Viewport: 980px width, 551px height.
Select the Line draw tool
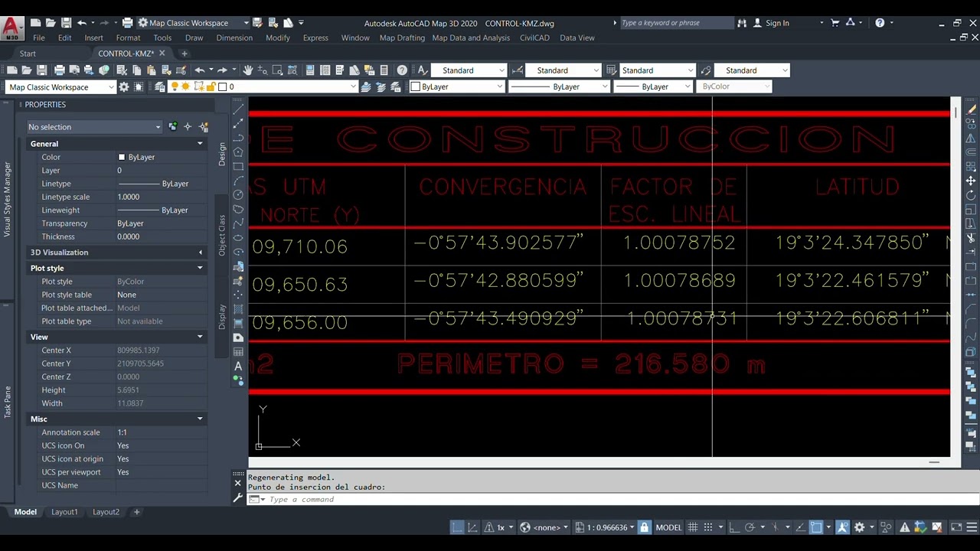coord(238,109)
